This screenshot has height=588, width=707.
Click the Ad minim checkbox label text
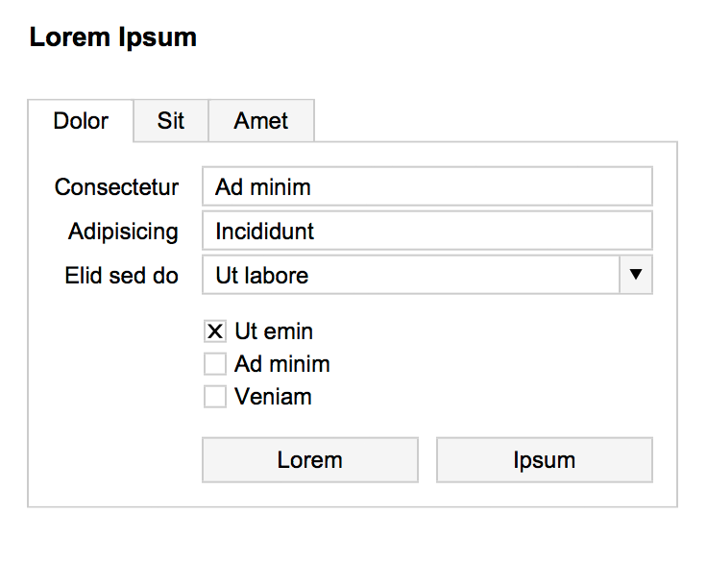[x=282, y=365]
